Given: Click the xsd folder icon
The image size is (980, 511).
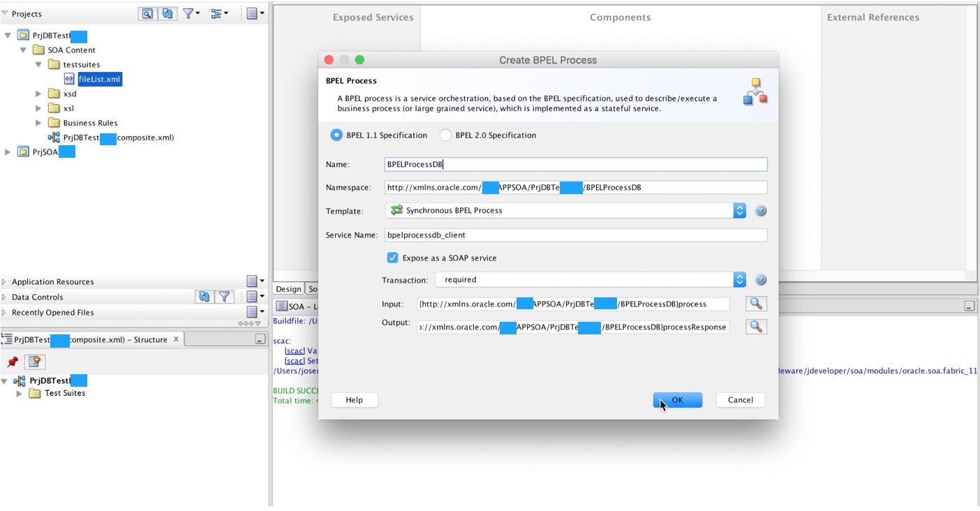Looking at the screenshot, I should click(x=54, y=94).
